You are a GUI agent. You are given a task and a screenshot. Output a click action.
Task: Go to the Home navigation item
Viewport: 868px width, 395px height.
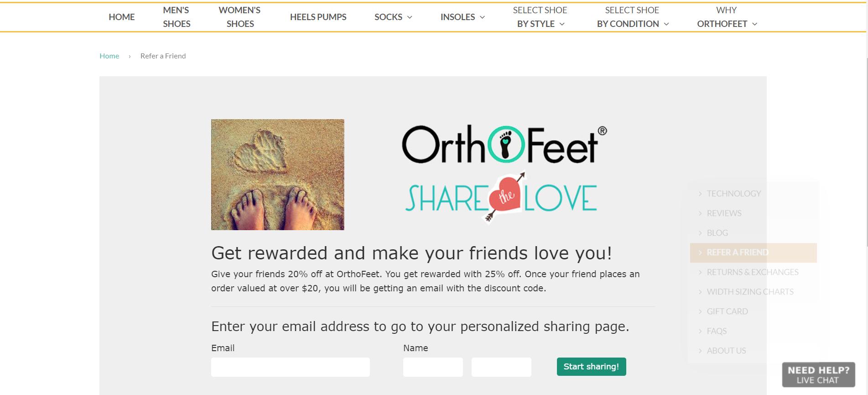(122, 17)
